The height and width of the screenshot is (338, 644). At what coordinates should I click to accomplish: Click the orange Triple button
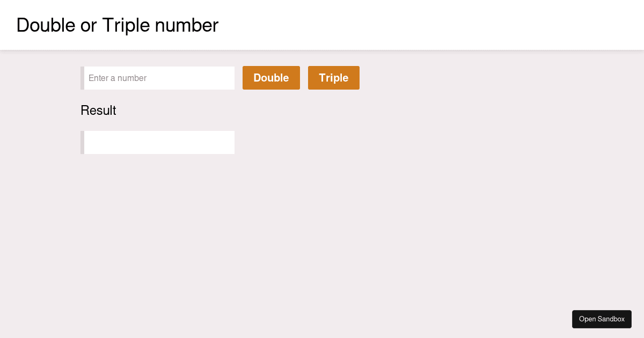point(333,78)
